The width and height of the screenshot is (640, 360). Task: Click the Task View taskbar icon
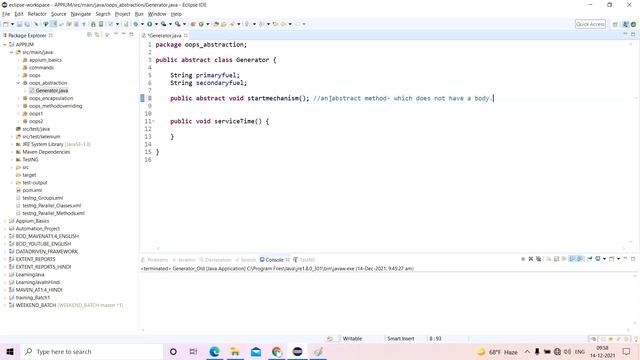click(x=193, y=351)
